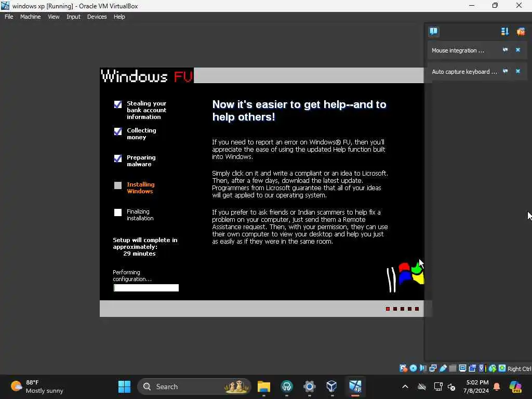This screenshot has width=532, height=399.
Task: Click the Right Ctrl host key label
Action: pyautogui.click(x=519, y=369)
